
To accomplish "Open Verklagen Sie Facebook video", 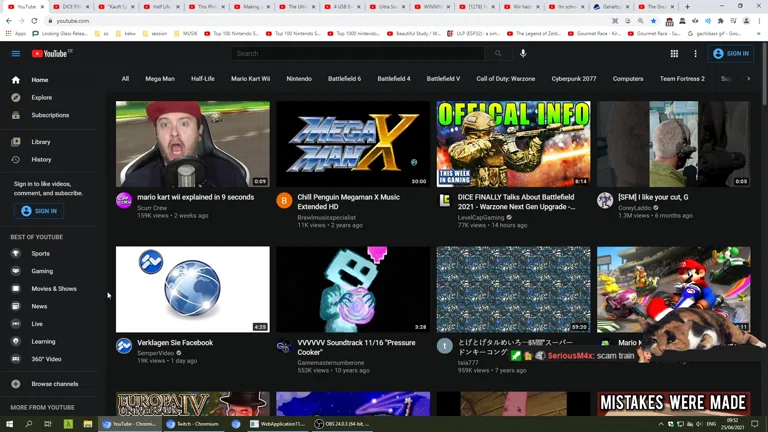I will 192,289.
